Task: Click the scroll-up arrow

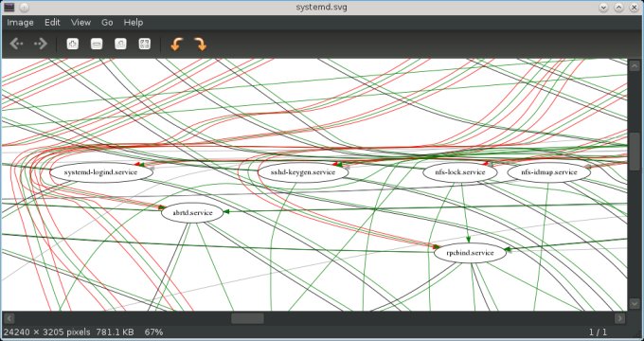Action: 635,65
